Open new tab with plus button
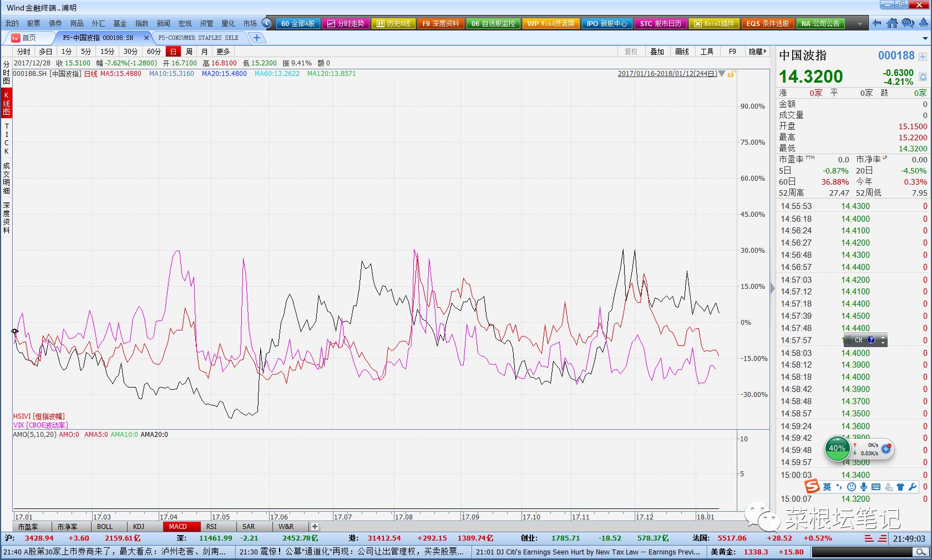Image resolution: width=932 pixels, height=560 pixels. click(257, 38)
